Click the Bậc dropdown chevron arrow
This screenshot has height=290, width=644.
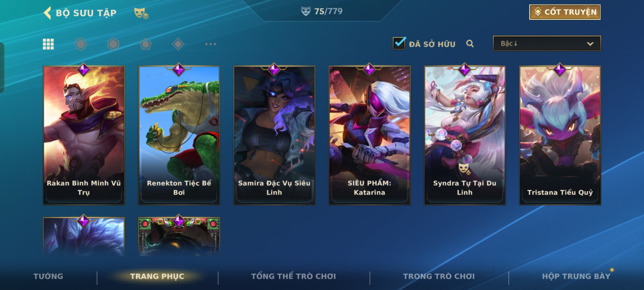590,44
